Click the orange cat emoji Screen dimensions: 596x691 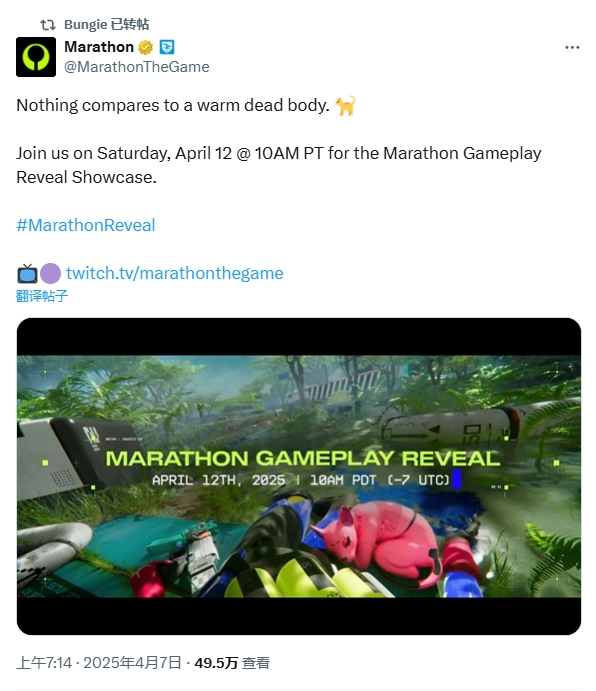pyautogui.click(x=345, y=106)
